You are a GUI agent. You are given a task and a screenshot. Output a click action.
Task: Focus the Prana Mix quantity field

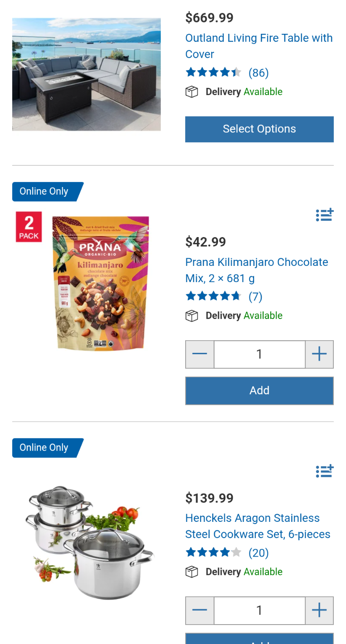point(259,354)
